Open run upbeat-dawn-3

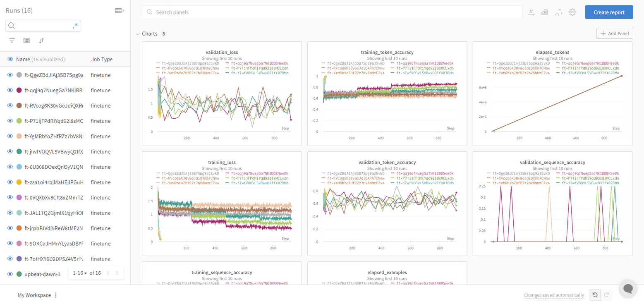pos(43,274)
